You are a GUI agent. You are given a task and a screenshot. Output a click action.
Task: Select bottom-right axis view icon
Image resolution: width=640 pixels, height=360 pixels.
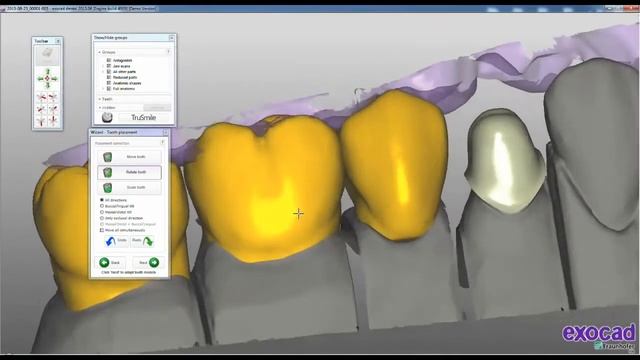53,121
